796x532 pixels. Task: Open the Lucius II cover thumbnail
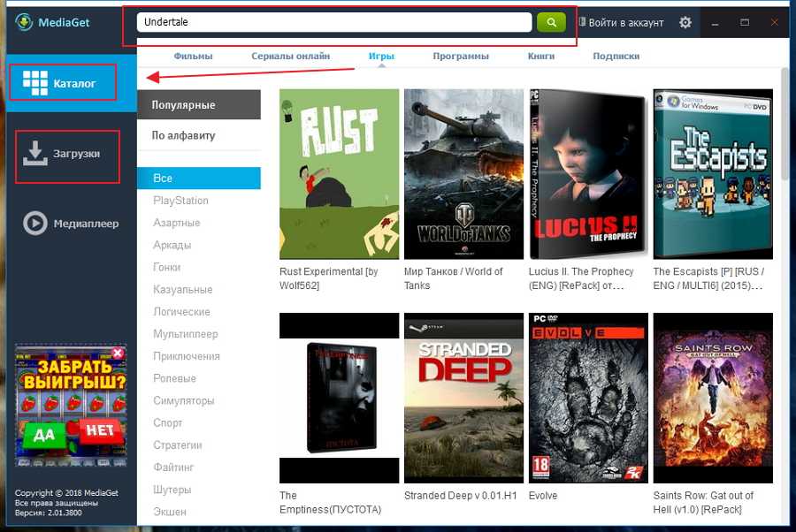point(588,174)
